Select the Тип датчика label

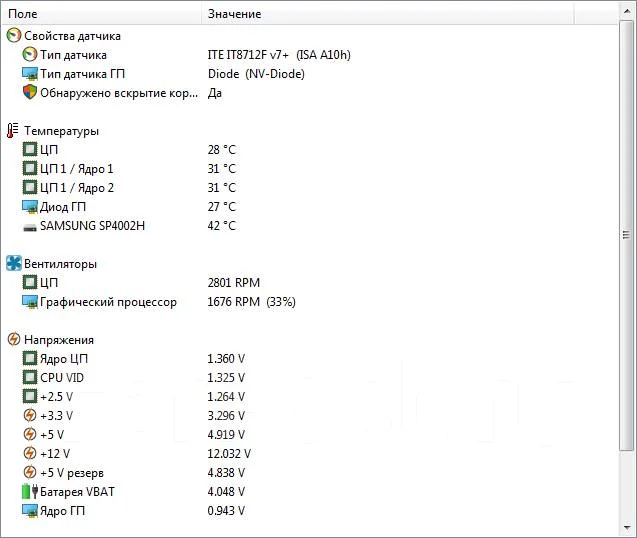tap(73, 55)
